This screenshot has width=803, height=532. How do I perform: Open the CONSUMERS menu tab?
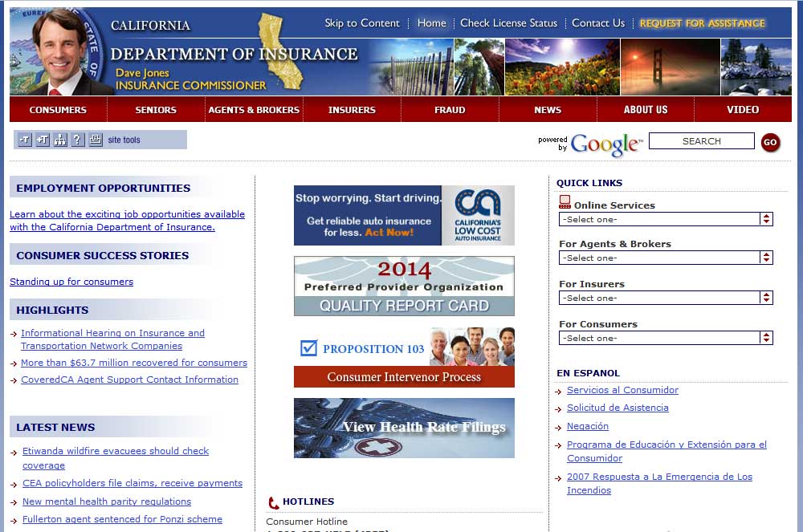(x=58, y=109)
